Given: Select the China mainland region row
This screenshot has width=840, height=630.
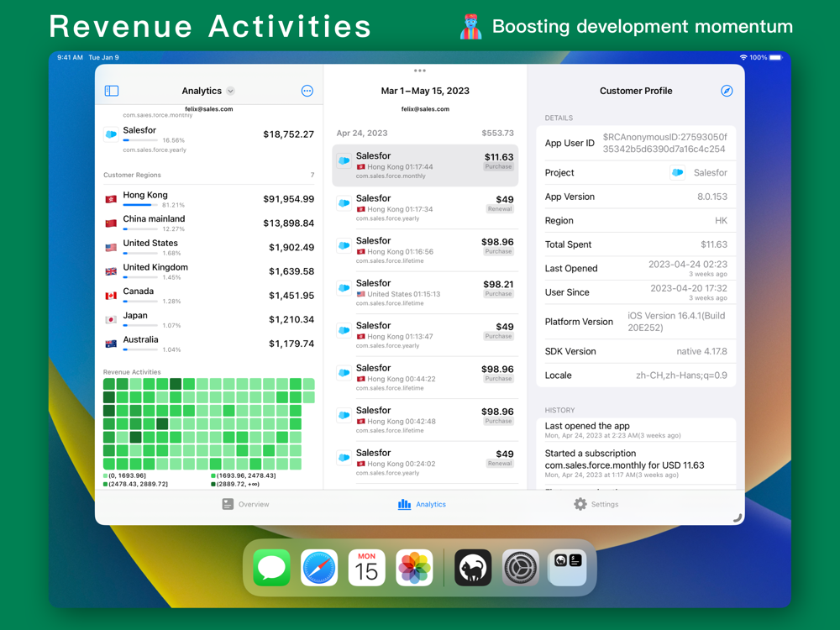Looking at the screenshot, I should pyautogui.click(x=209, y=223).
